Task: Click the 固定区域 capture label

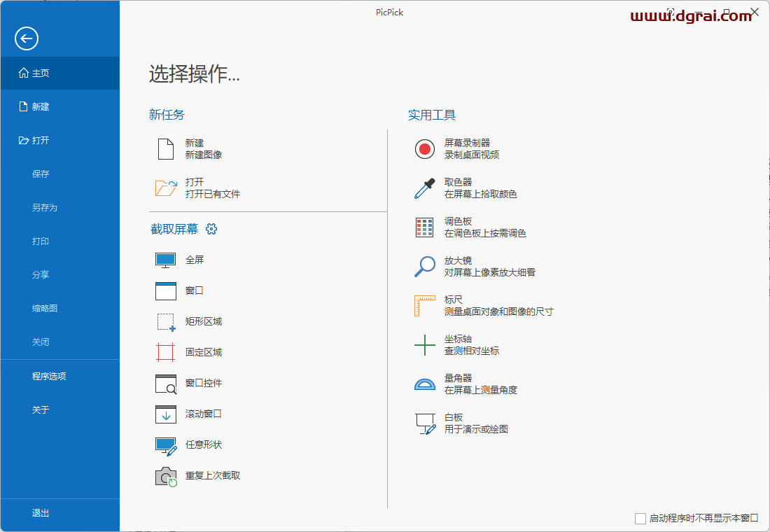Action: 203,352
